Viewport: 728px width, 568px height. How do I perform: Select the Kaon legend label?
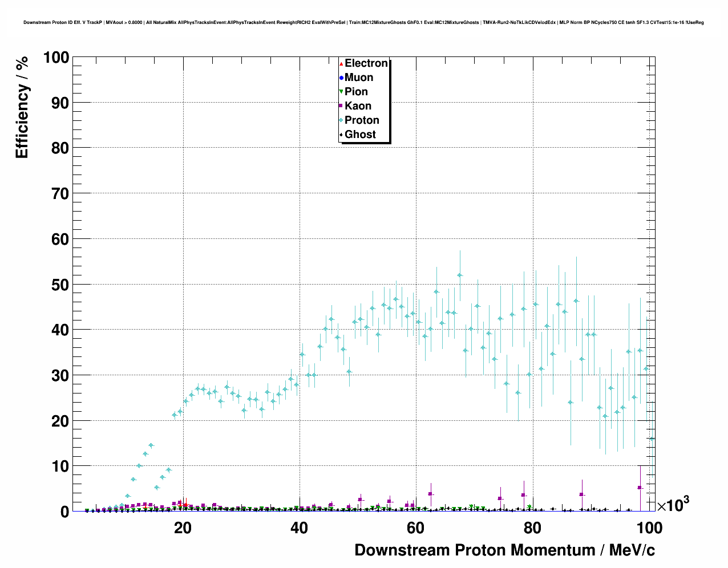(358, 106)
